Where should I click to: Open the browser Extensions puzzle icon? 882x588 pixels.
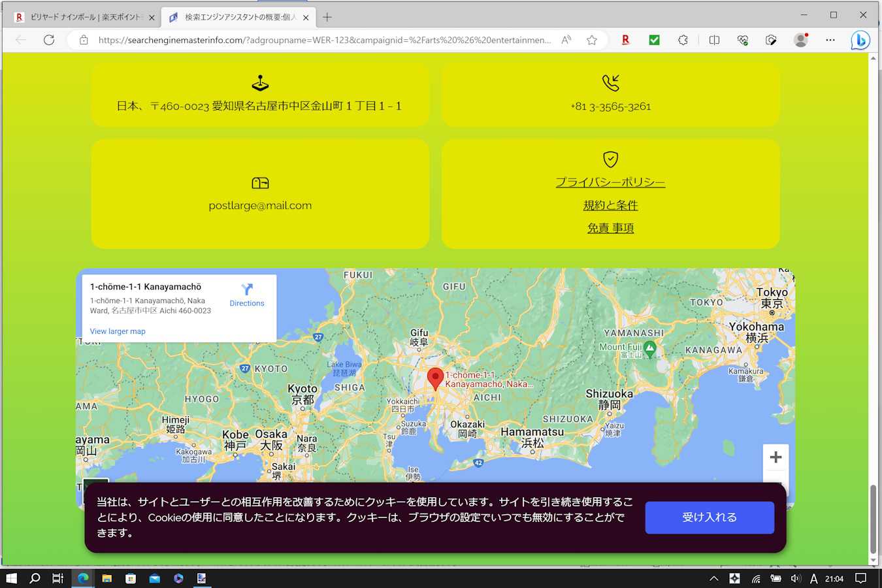tap(683, 40)
